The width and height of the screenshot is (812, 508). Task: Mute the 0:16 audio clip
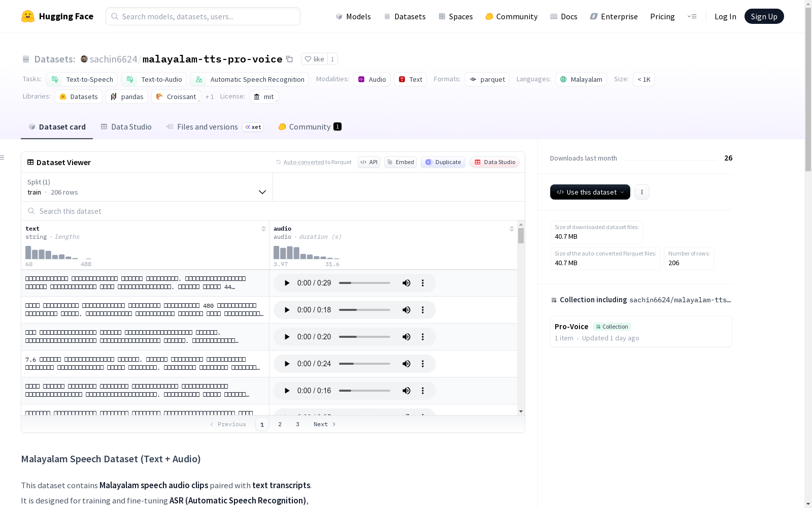pyautogui.click(x=407, y=391)
